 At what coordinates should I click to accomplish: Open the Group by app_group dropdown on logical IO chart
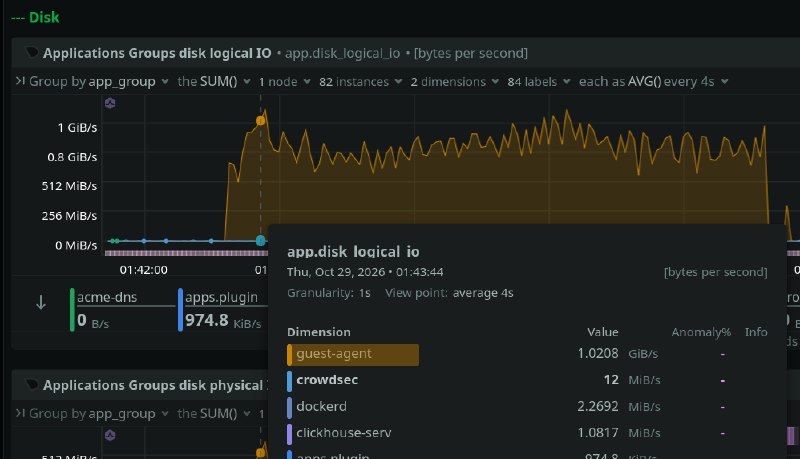tap(92, 82)
